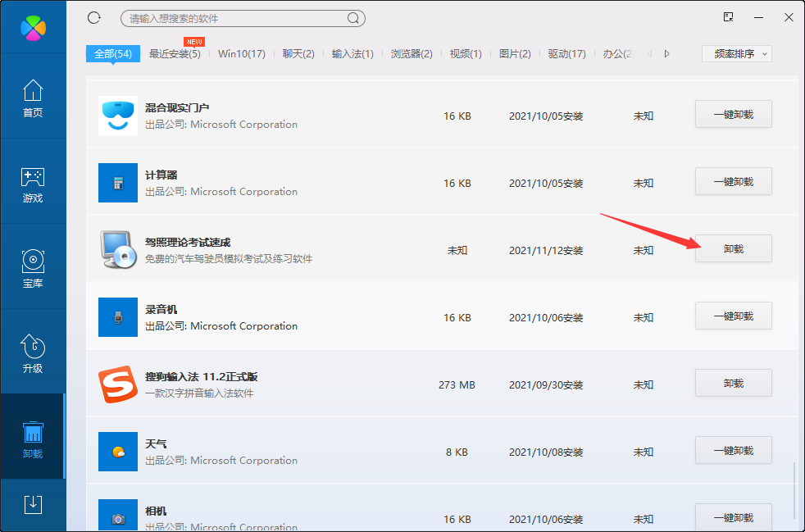Screen dimensions: 805x532
Task: Click the 相机 camera app icon
Action: coord(118,516)
